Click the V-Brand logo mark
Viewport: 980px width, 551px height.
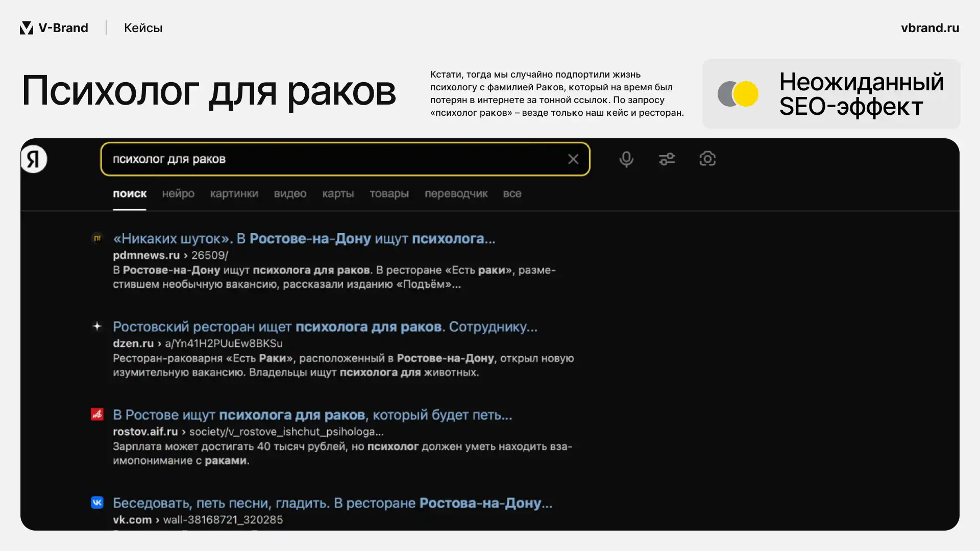click(26, 28)
